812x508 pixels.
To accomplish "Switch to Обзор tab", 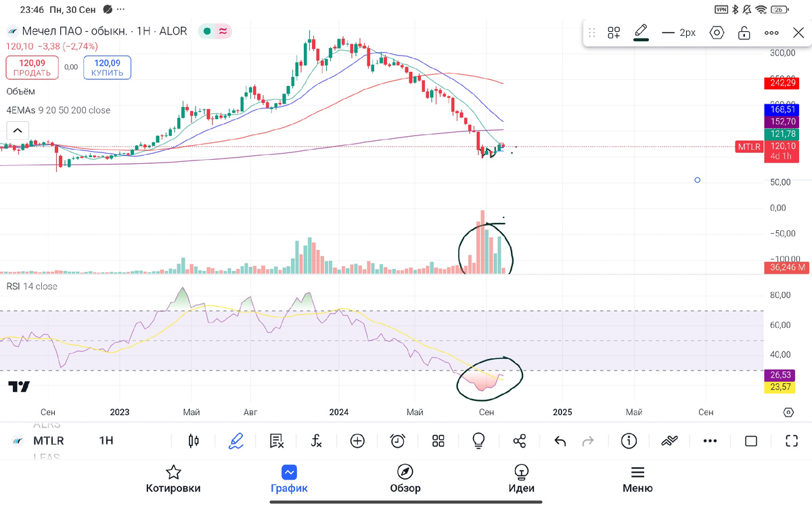I will [405, 479].
